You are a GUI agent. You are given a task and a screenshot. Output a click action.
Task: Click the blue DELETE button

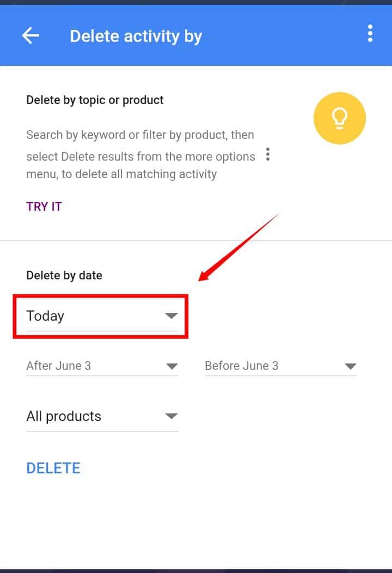(x=53, y=468)
